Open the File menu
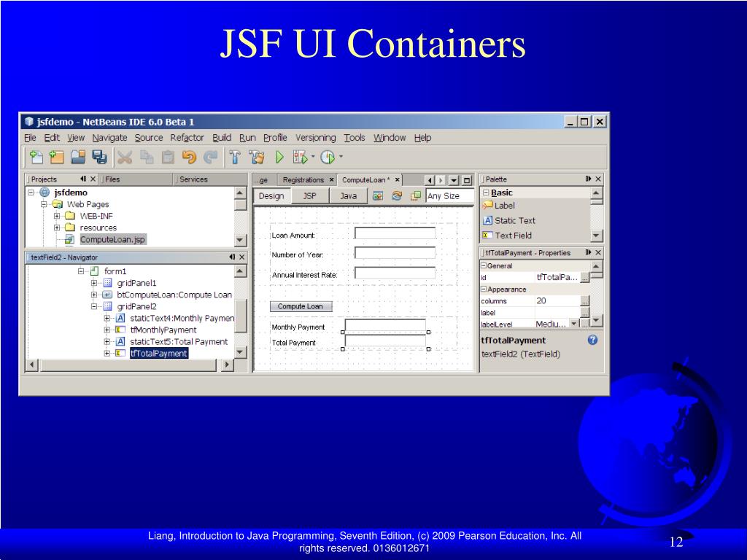 [x=30, y=138]
